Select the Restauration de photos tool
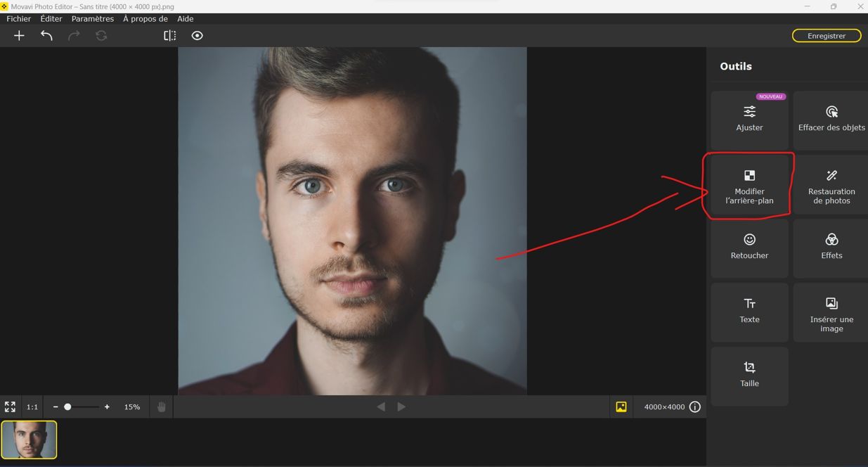 click(831, 184)
